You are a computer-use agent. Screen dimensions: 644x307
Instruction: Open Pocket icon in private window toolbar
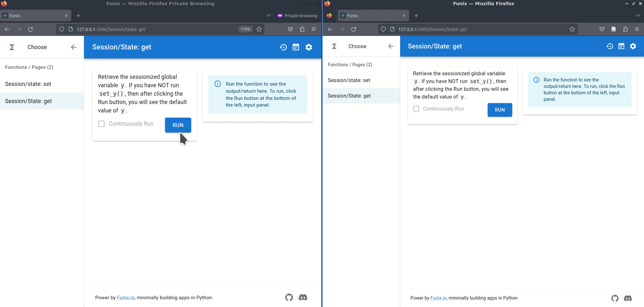[x=290, y=29]
